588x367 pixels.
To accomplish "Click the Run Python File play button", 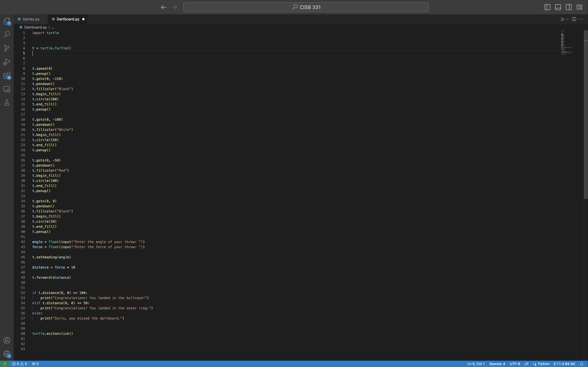I will (x=562, y=19).
